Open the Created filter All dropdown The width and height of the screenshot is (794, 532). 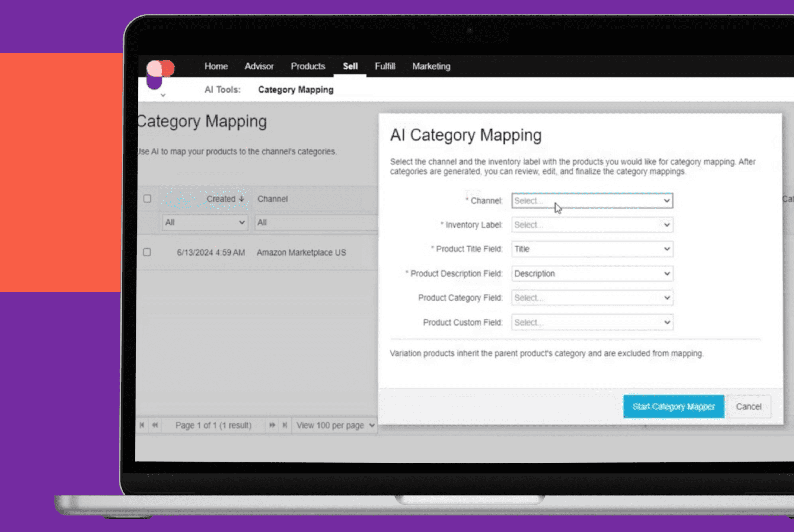(x=205, y=222)
